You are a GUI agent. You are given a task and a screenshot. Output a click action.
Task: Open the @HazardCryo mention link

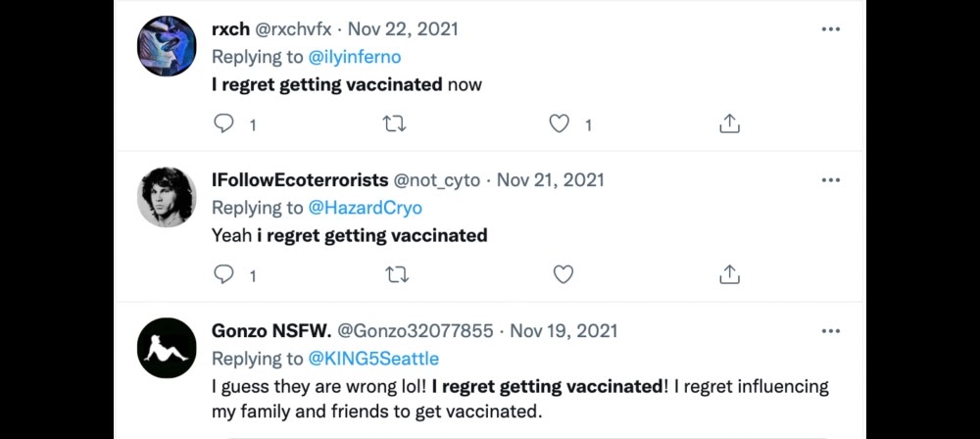(x=365, y=208)
